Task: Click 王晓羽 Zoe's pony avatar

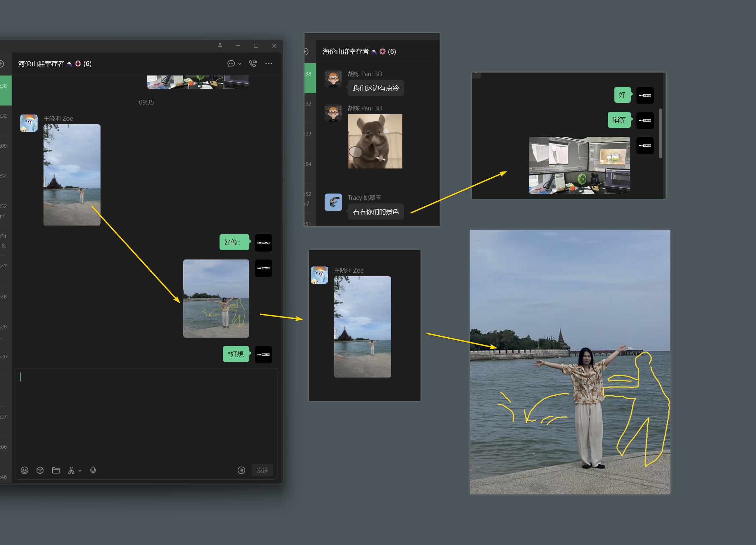Action: pos(29,123)
